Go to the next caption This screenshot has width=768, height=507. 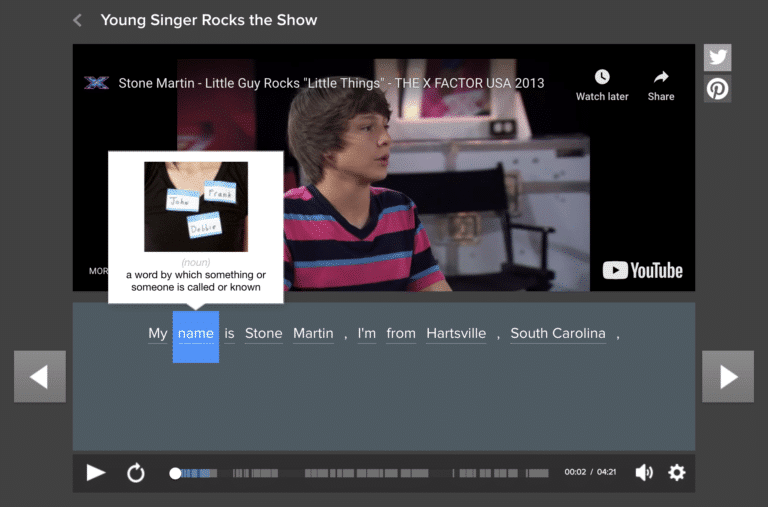pos(728,377)
